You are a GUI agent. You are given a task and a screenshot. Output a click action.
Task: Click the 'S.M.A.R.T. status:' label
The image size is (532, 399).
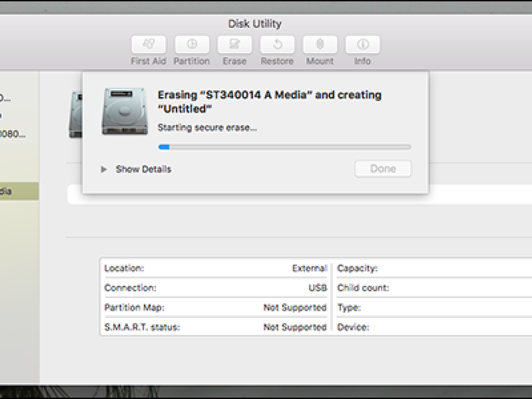tap(142, 327)
